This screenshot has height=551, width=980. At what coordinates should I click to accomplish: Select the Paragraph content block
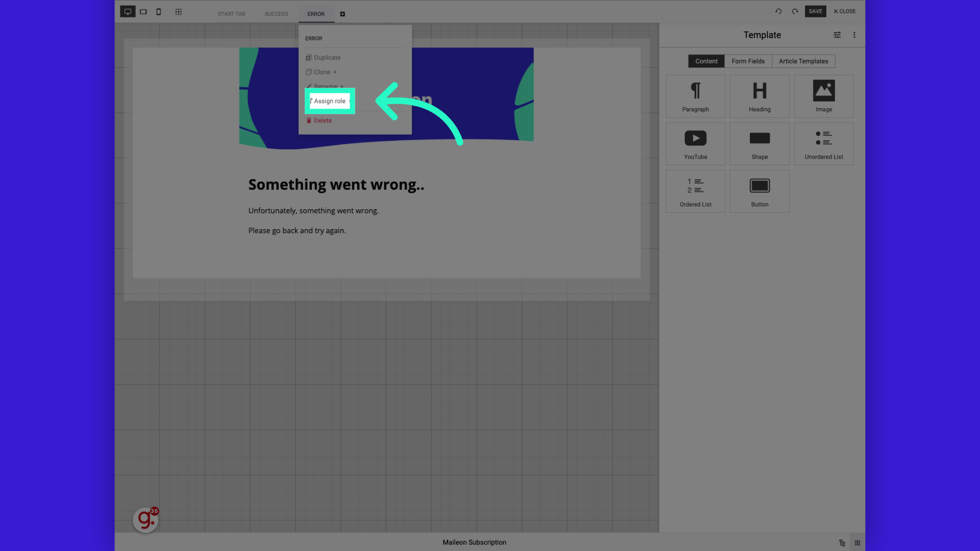click(695, 95)
